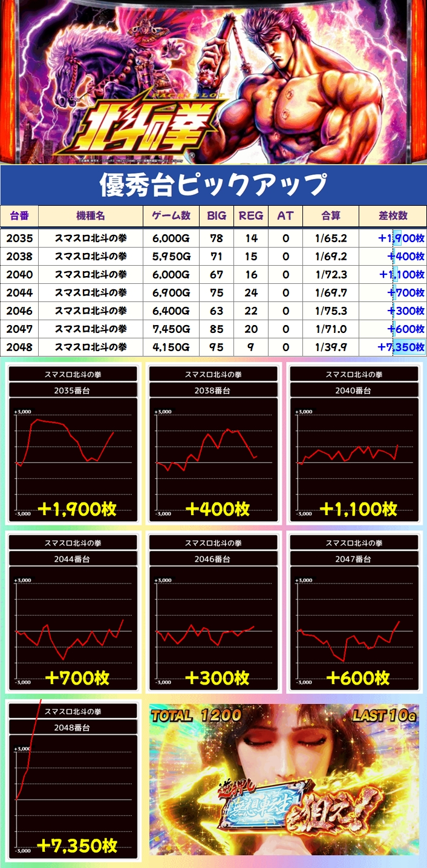
Task: Click the 7,450G game count cell
Action: point(171,329)
